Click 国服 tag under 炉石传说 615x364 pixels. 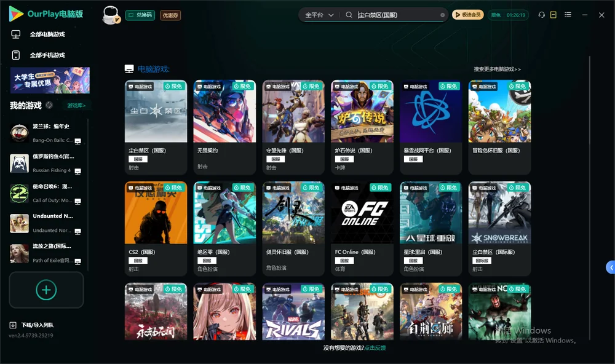[x=344, y=159]
